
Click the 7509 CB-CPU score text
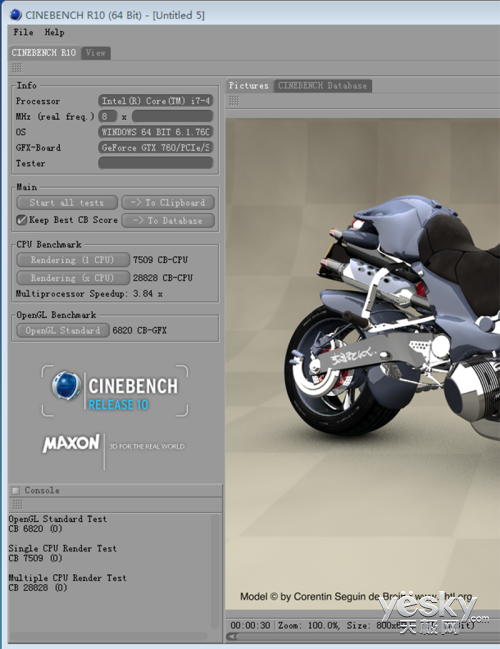pyautogui.click(x=160, y=260)
